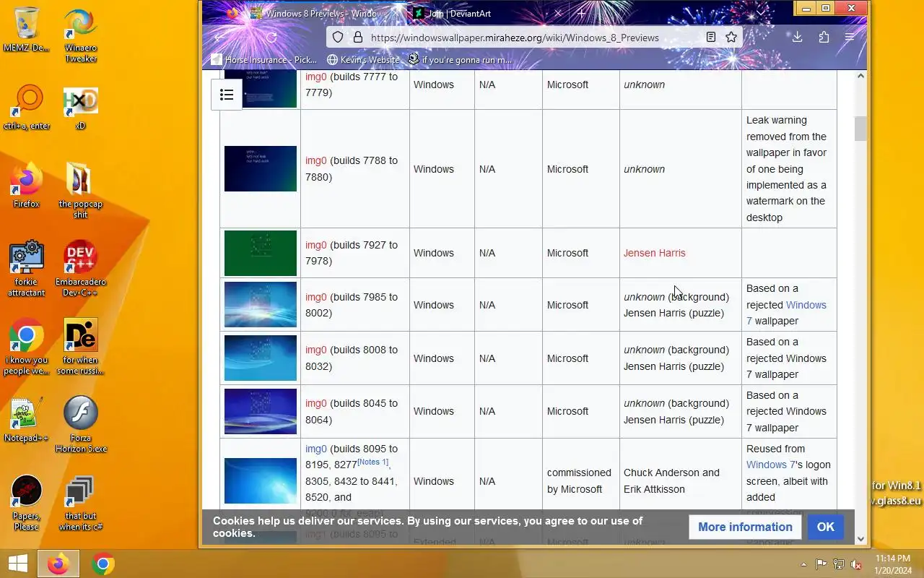The width and height of the screenshot is (924, 578).
Task: Open img0 link for builds 8095 to 8195
Action: pyautogui.click(x=316, y=449)
